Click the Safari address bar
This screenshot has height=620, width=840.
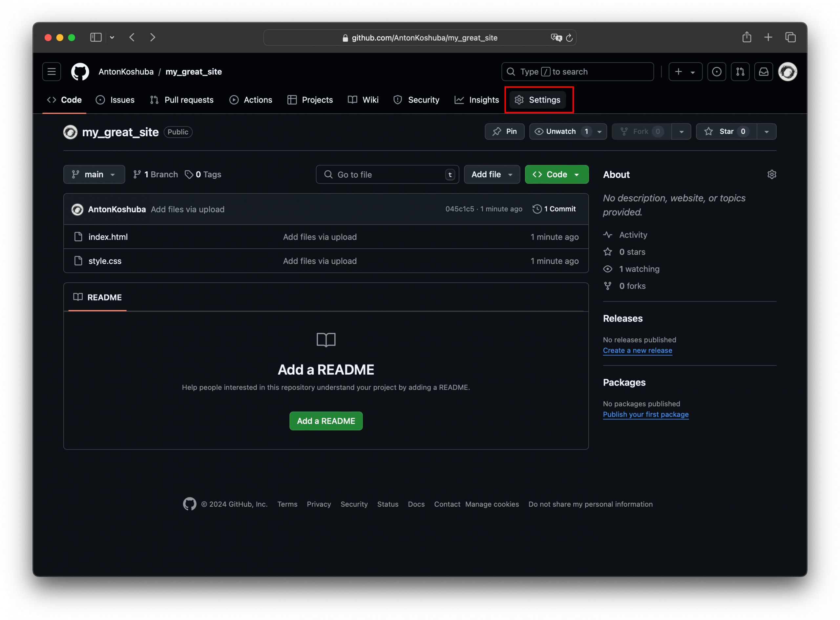click(420, 37)
